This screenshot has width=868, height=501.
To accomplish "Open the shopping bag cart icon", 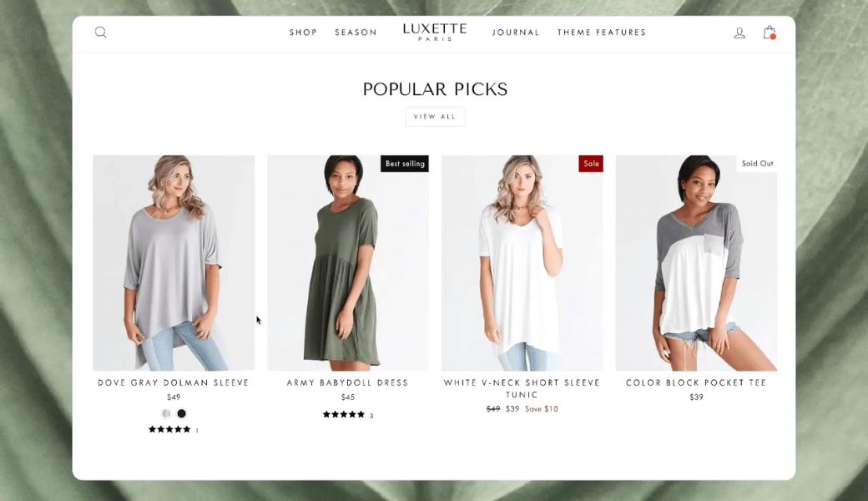I will tap(770, 32).
